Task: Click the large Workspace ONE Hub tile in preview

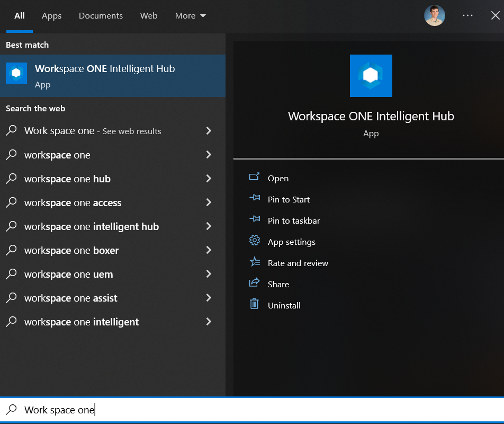Action: coord(371,76)
